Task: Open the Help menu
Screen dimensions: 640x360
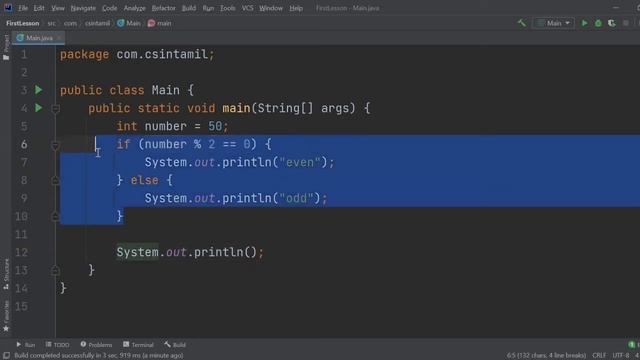Action: point(296,8)
